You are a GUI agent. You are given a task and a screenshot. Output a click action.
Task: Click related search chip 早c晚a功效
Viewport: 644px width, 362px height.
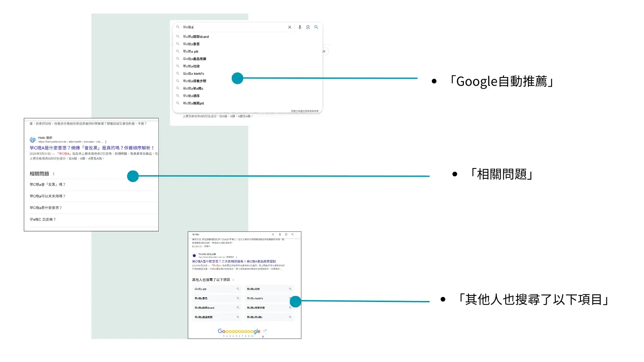269,289
